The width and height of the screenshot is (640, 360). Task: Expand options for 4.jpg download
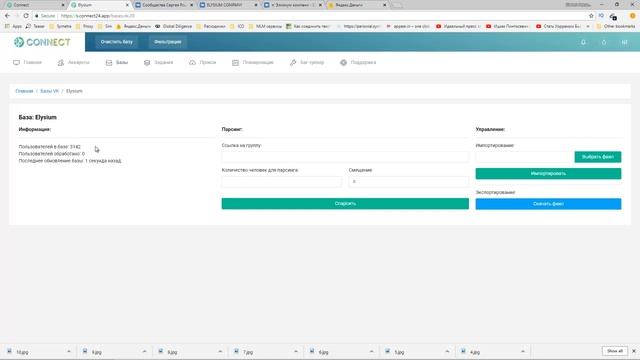click(x=523, y=351)
